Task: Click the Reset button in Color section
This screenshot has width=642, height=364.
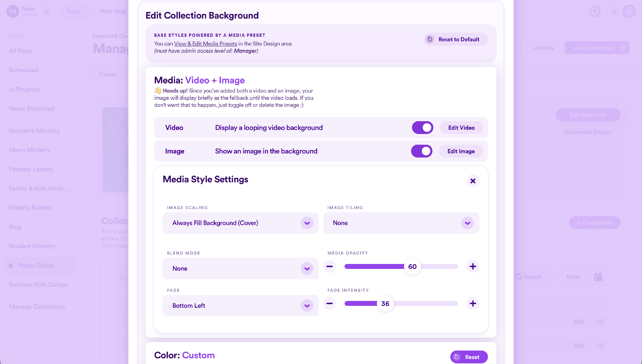Action: pos(469,357)
